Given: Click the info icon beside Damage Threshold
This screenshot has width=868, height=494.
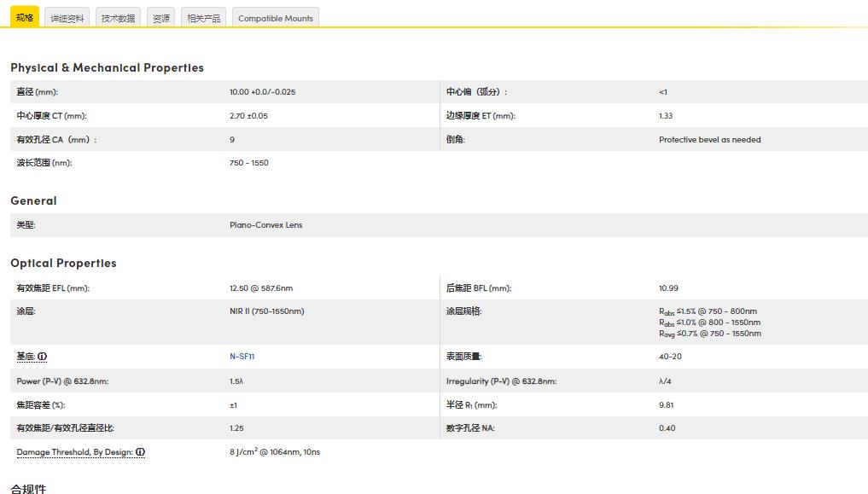Looking at the screenshot, I should click(140, 452).
